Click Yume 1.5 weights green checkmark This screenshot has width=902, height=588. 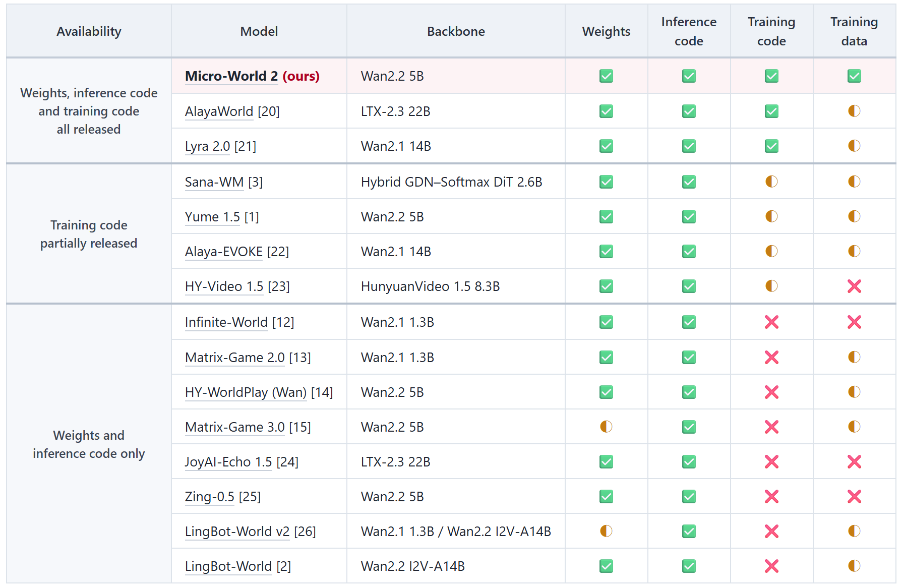tap(606, 217)
